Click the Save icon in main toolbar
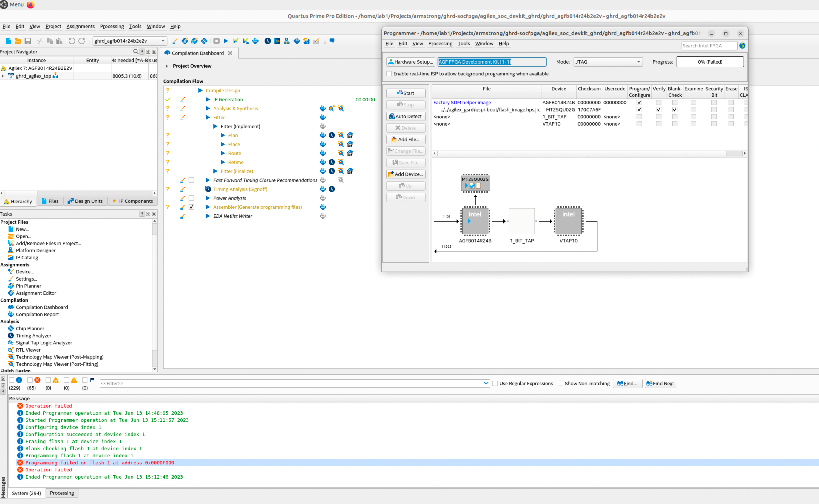 [x=28, y=41]
